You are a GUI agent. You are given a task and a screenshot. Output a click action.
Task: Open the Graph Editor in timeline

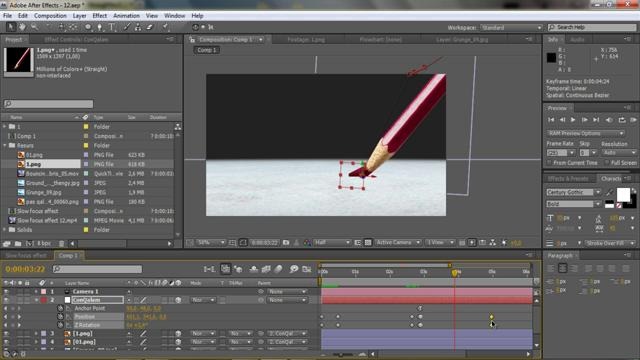[x=307, y=269]
